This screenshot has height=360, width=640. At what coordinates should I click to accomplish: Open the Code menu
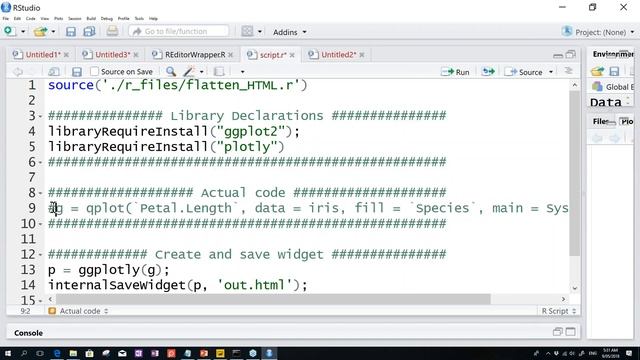[x=31, y=18]
